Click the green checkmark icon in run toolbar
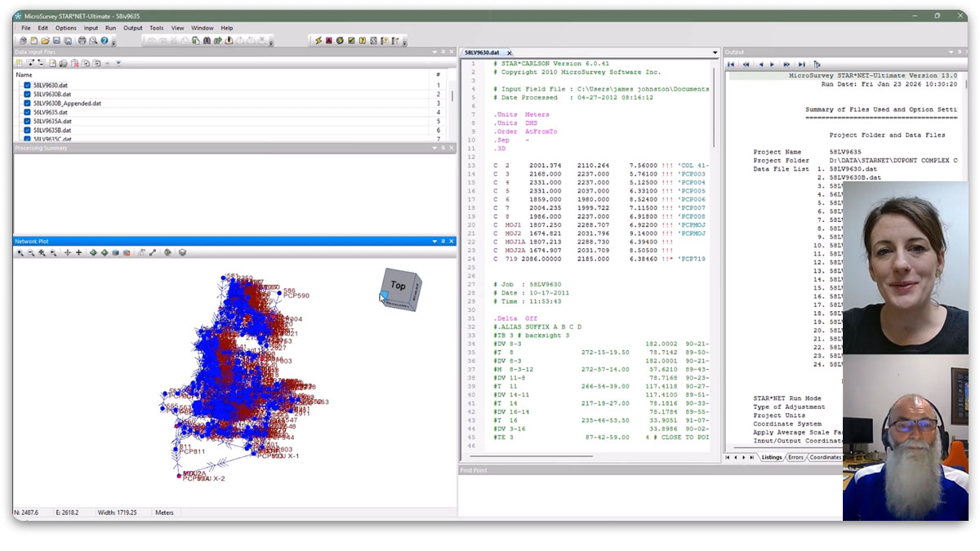Image resolution: width=980 pixels, height=551 pixels. tap(351, 41)
